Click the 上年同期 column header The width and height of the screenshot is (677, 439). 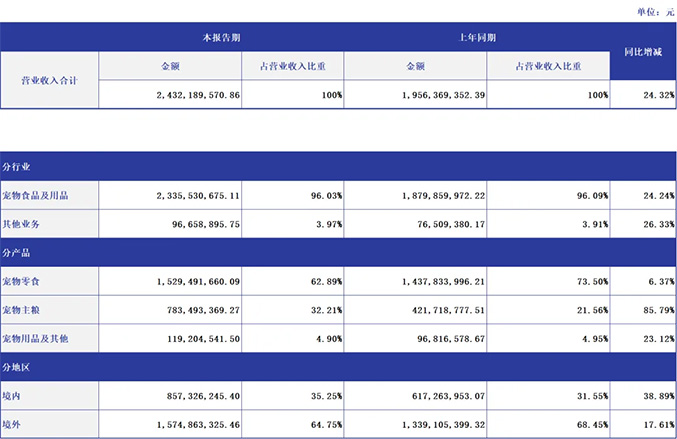(x=477, y=38)
